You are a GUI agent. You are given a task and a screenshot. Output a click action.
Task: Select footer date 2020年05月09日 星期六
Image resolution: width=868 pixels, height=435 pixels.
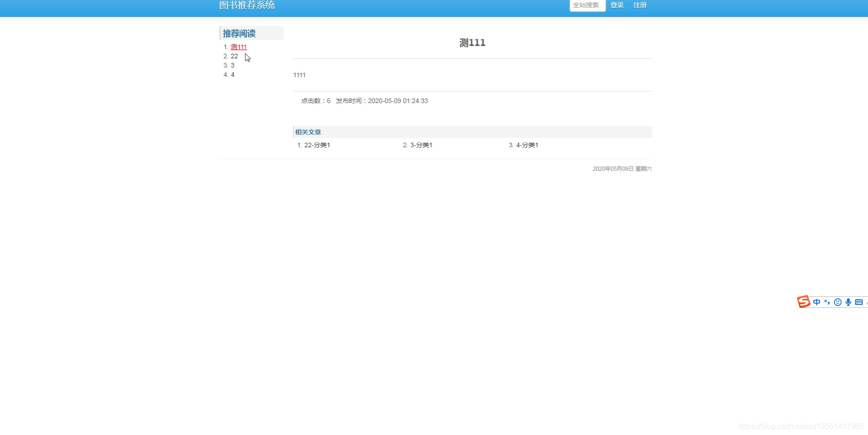622,169
